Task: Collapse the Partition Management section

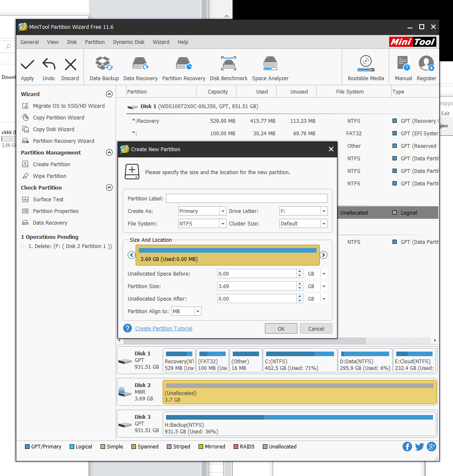Action: (109, 152)
